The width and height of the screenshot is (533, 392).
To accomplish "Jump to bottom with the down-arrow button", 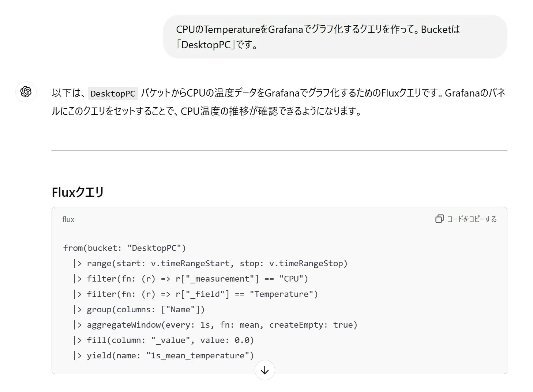I will point(264,370).
